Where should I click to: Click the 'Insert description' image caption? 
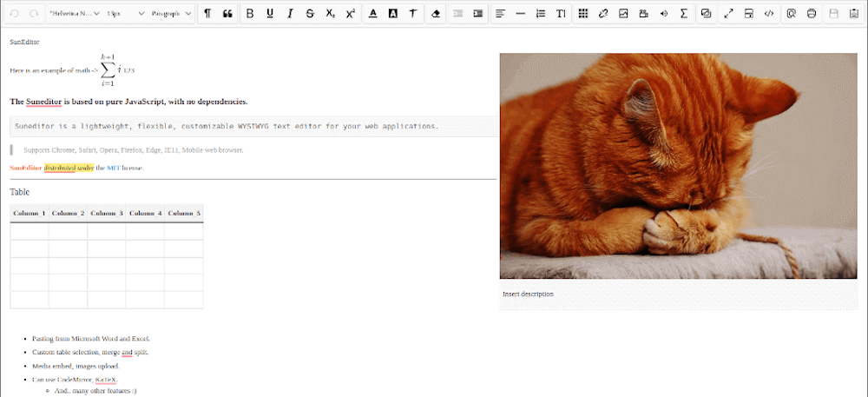[528, 294]
